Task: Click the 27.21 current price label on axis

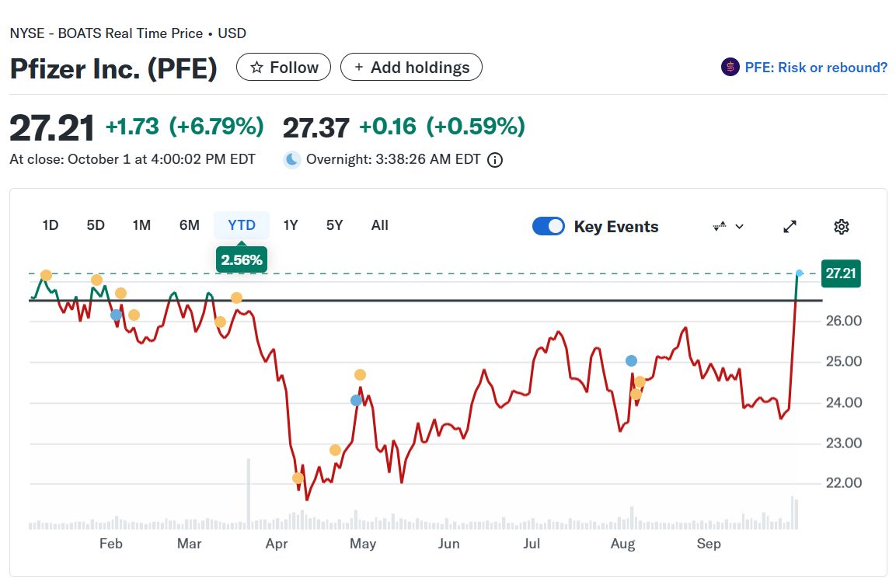Action: pyautogui.click(x=840, y=273)
